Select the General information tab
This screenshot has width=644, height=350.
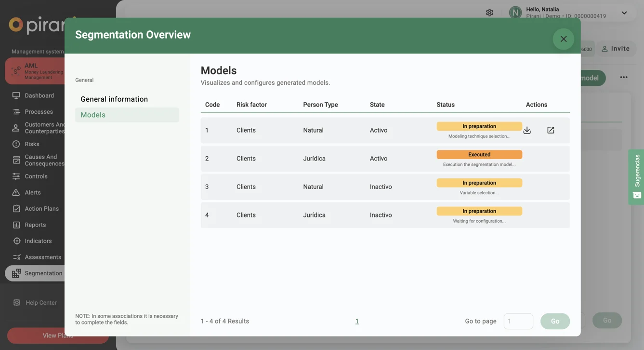click(x=114, y=99)
